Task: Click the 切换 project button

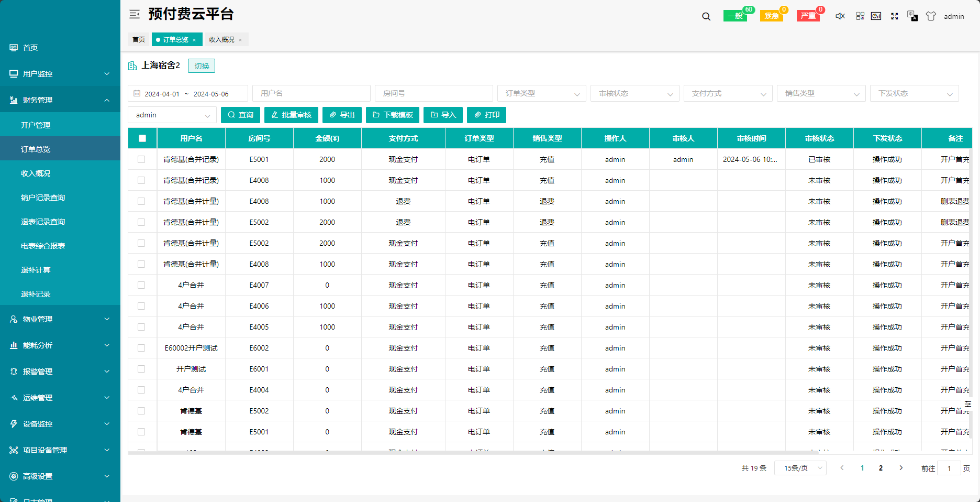Action: tap(202, 66)
